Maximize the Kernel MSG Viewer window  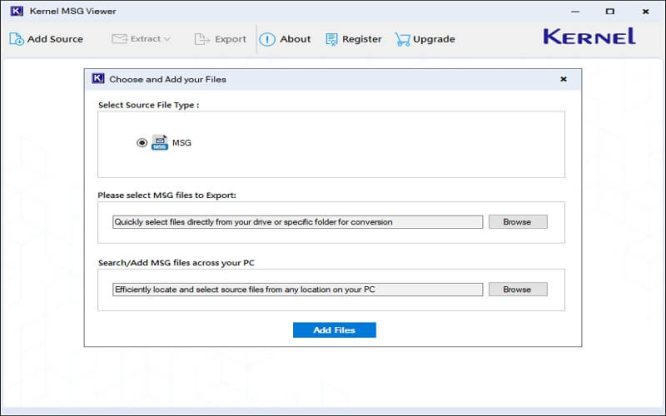tap(610, 11)
